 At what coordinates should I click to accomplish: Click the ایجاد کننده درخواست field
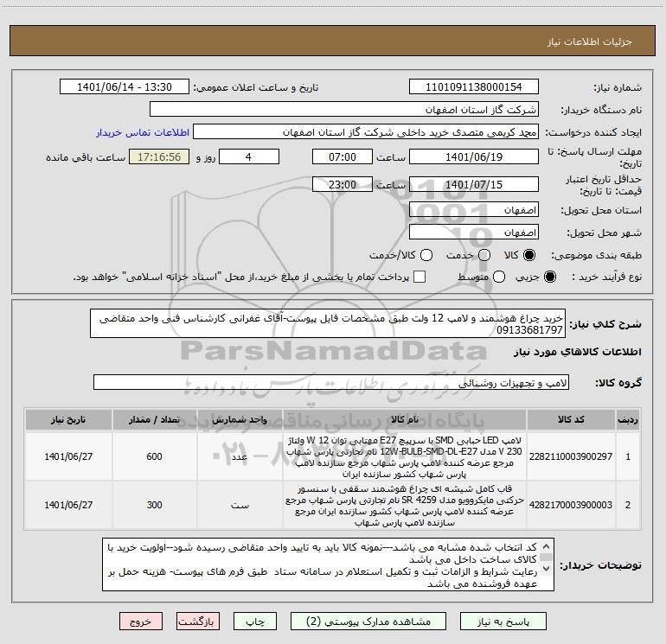coord(366,132)
